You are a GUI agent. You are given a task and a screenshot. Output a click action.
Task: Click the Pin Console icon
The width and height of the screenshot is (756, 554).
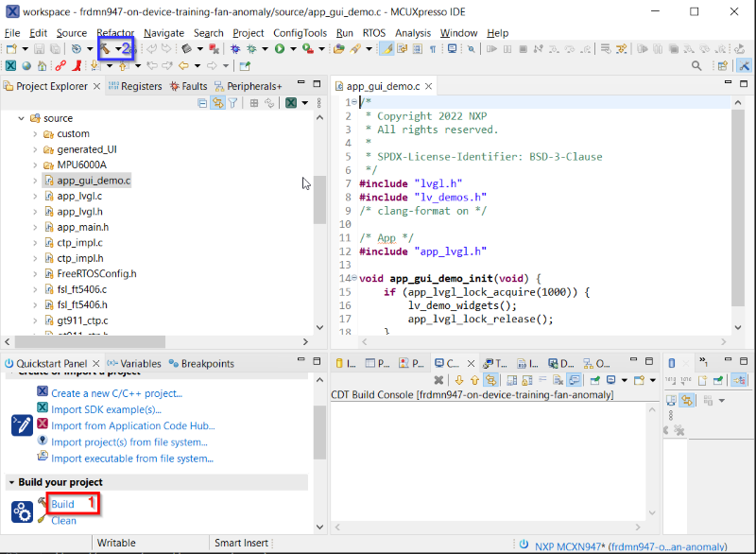595,380
